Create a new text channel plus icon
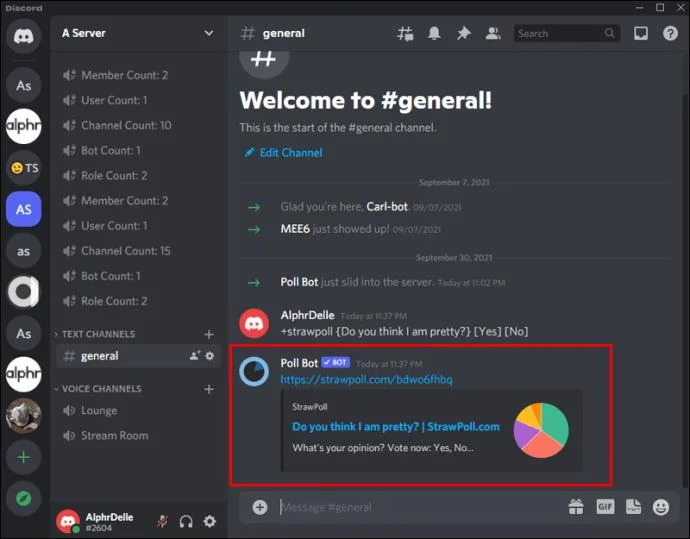This screenshot has width=690, height=539. pos(209,334)
